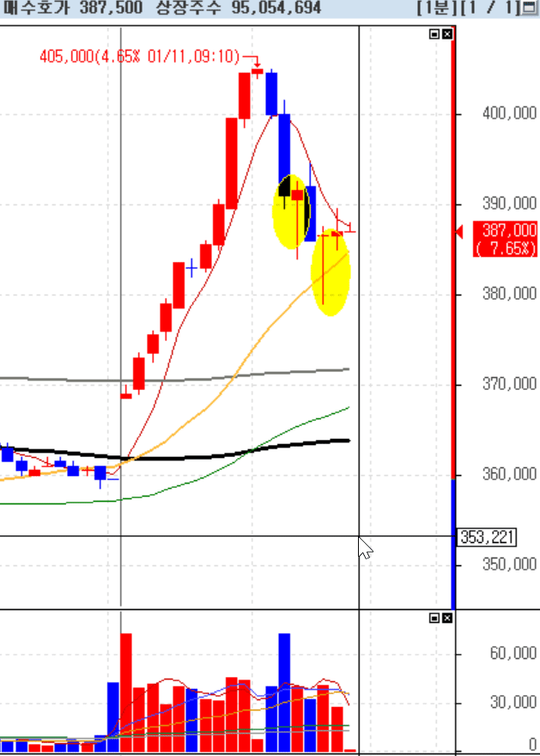Click the 매수호가 387,500 text
The width and height of the screenshot is (540, 756).
73,7
